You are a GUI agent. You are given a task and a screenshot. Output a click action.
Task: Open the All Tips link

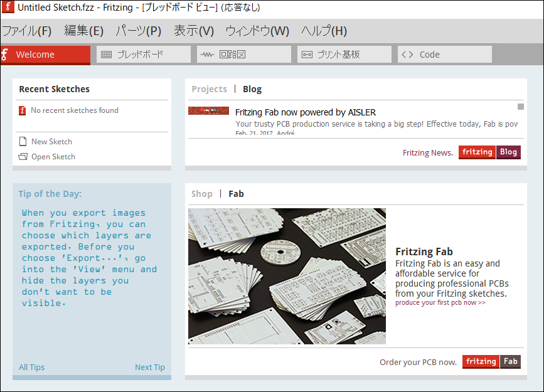31,367
